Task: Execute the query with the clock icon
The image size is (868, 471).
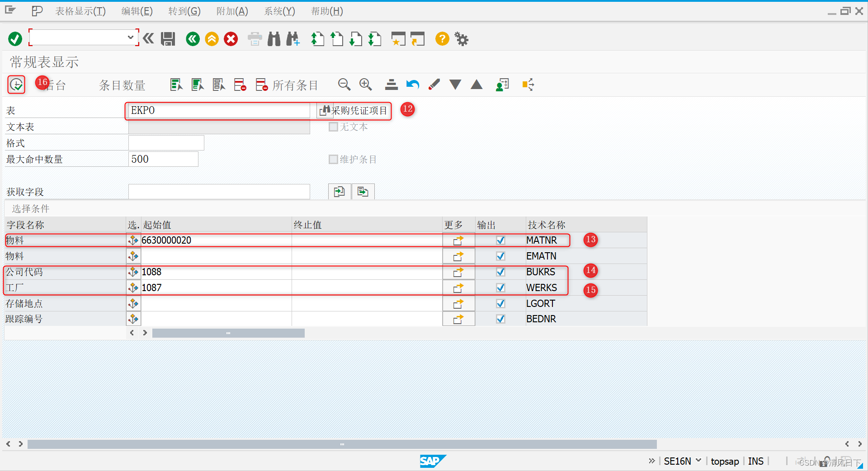Action: coord(15,85)
